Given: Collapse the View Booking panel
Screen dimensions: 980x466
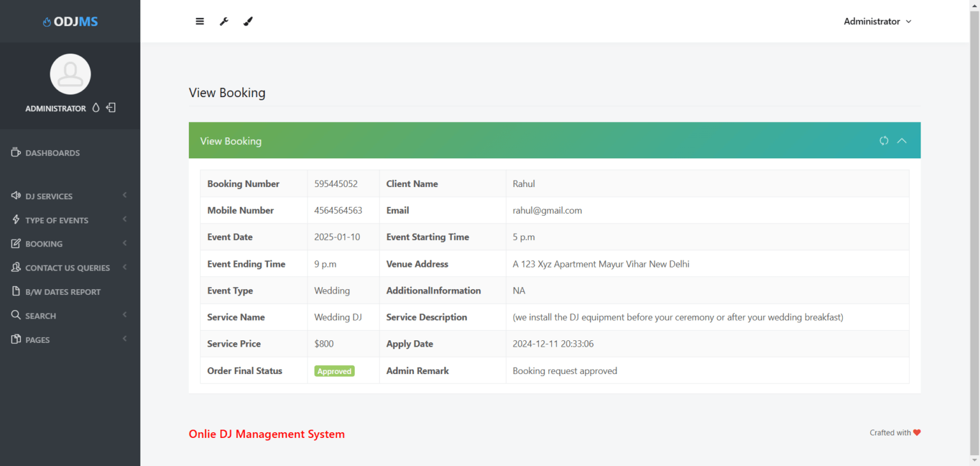Looking at the screenshot, I should [x=902, y=140].
